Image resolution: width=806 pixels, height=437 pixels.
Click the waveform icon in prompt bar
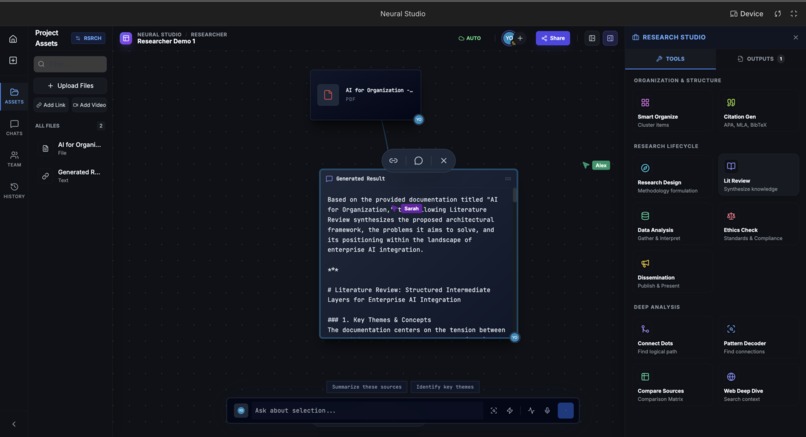pyautogui.click(x=531, y=410)
